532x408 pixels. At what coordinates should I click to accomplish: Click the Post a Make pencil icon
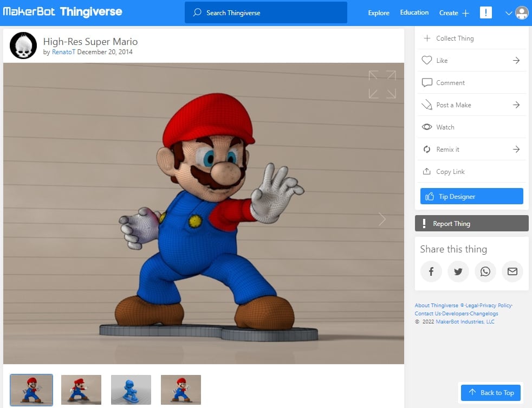pyautogui.click(x=427, y=105)
